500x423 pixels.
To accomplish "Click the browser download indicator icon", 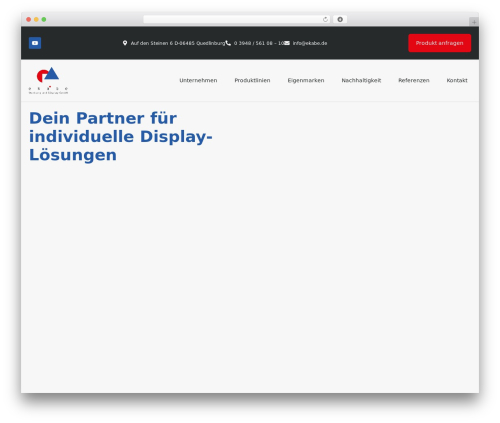I will (x=340, y=19).
